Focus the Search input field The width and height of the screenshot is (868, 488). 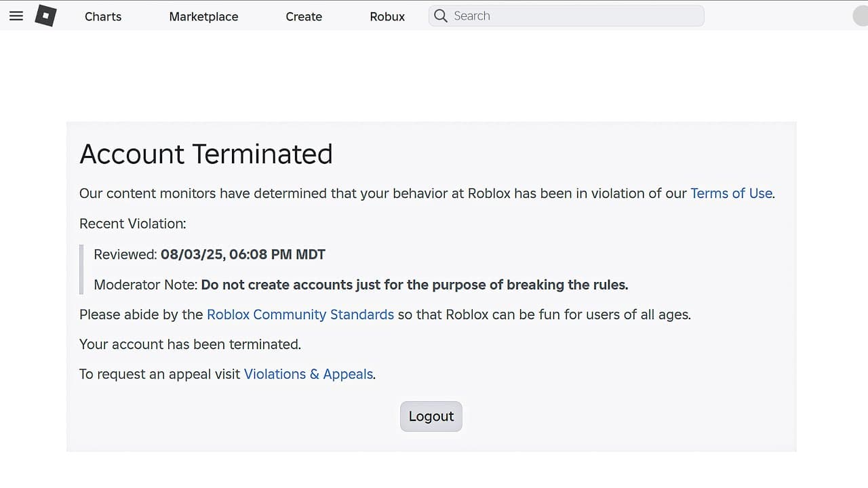click(x=566, y=16)
